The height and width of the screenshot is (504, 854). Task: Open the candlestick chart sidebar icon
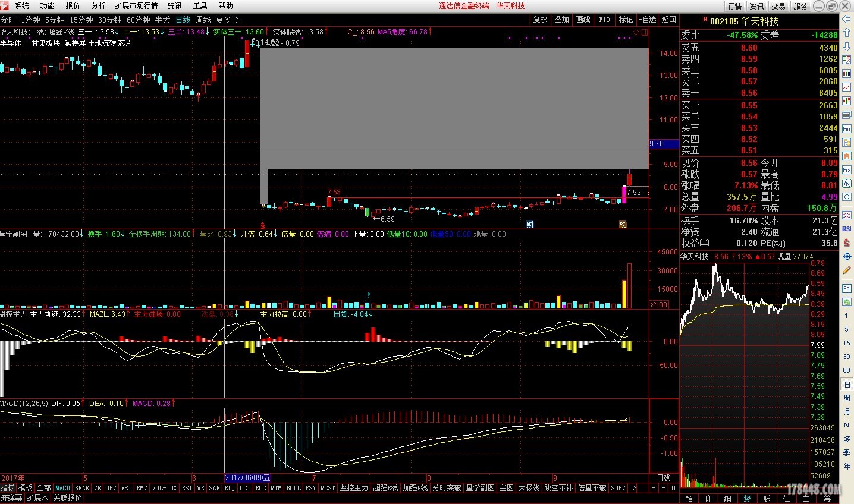pyautogui.click(x=846, y=100)
